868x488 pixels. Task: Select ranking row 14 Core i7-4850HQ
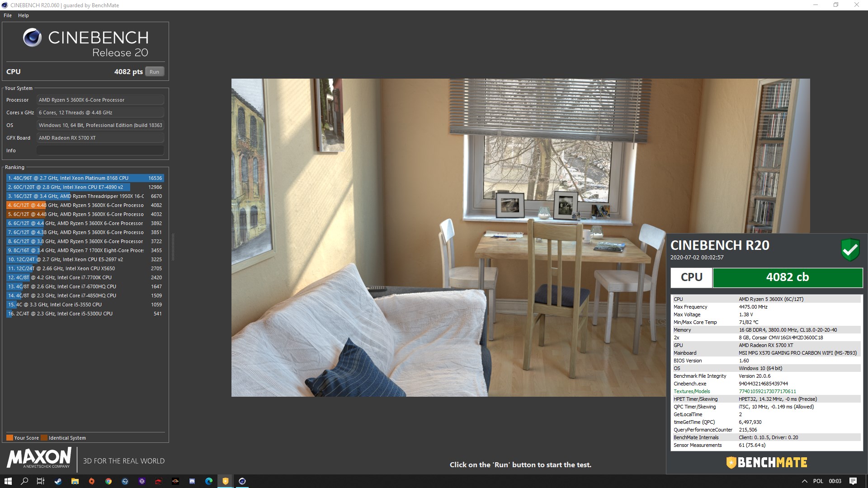(x=85, y=296)
